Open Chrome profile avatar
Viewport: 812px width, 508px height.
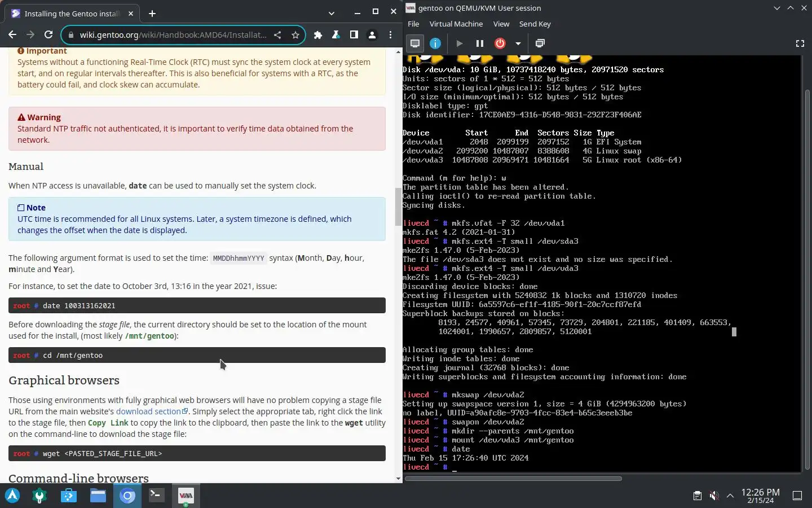point(372,35)
